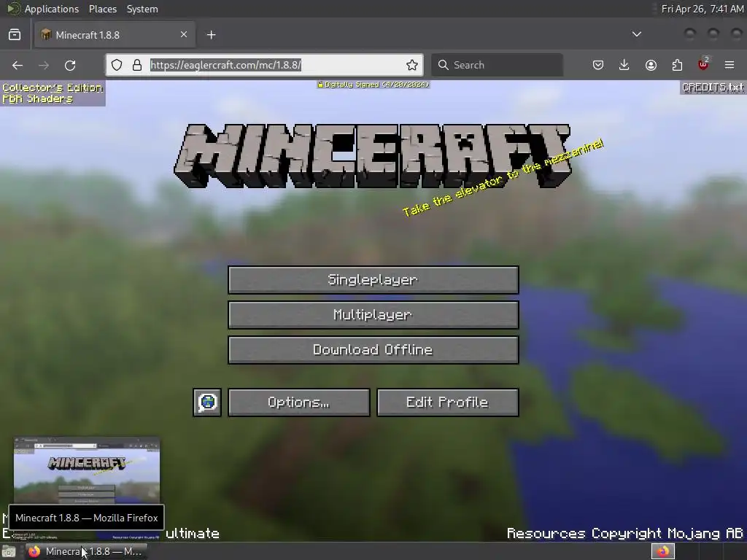Select the Minecraft 1.8.8 browser tab
The image size is (747, 560).
115,35
